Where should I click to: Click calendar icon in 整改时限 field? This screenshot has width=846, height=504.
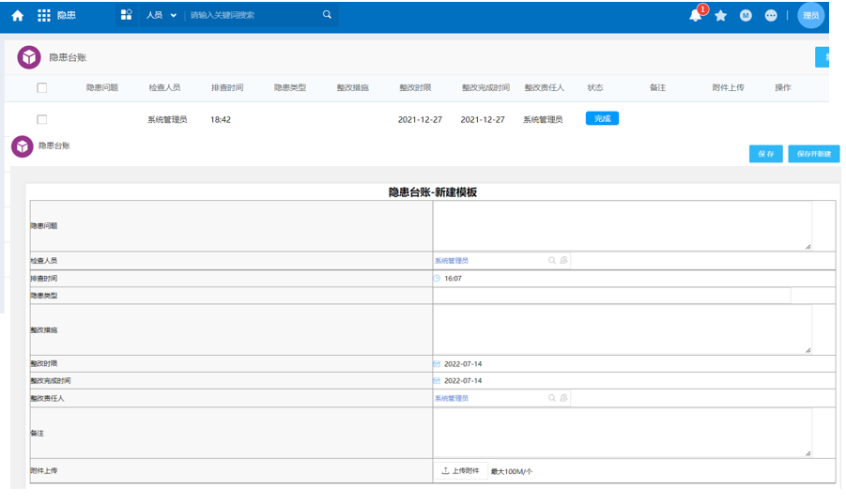(x=437, y=364)
